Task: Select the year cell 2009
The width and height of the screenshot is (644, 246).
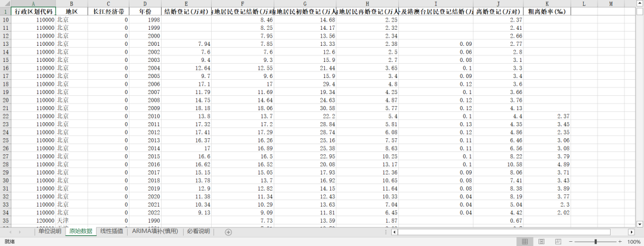Action: (x=145, y=108)
